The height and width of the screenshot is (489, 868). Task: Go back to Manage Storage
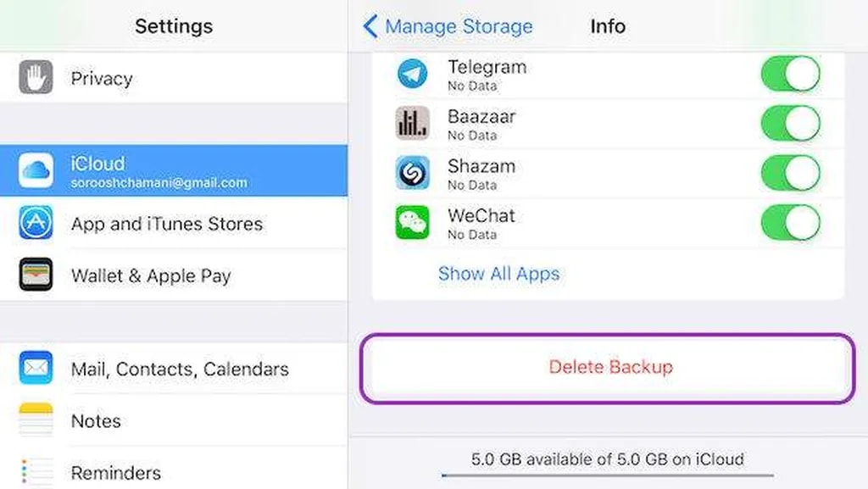[448, 26]
